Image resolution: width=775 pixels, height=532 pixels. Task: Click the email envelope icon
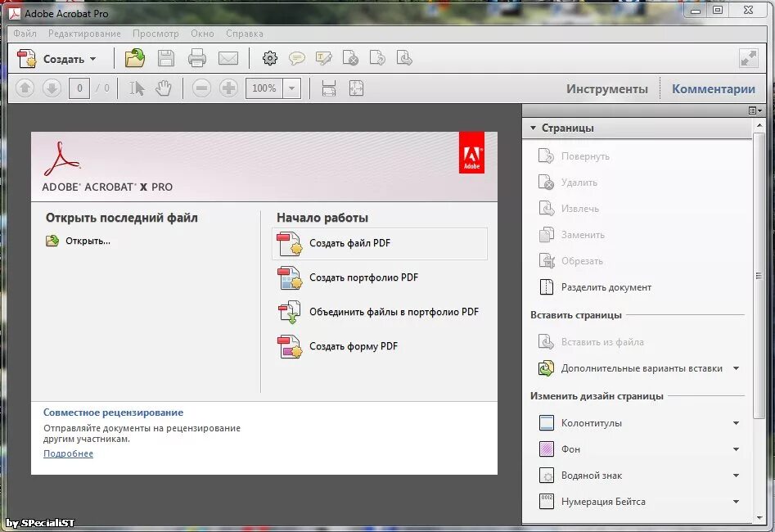pyautogui.click(x=228, y=58)
